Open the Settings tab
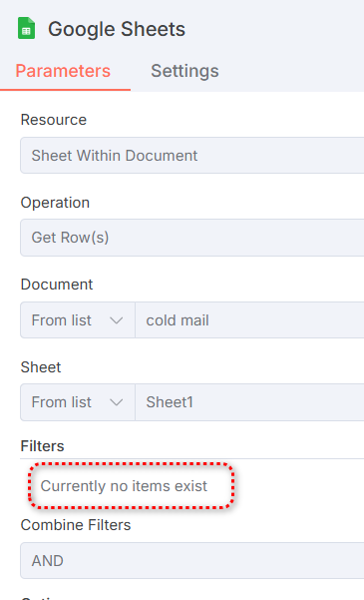This screenshot has height=600, width=364. click(184, 71)
